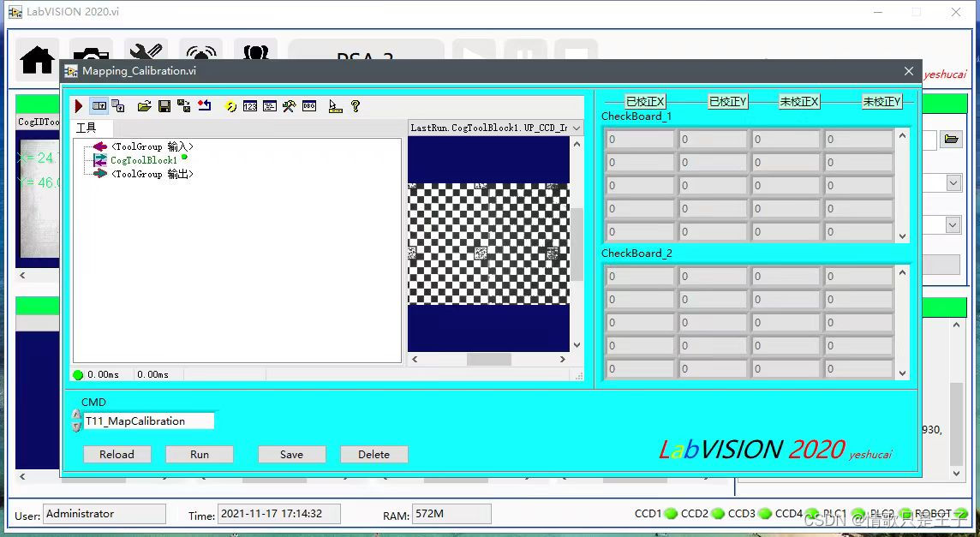Click the 123 numeric display toolbar icon
The height and width of the screenshot is (537, 980).
coord(250,105)
